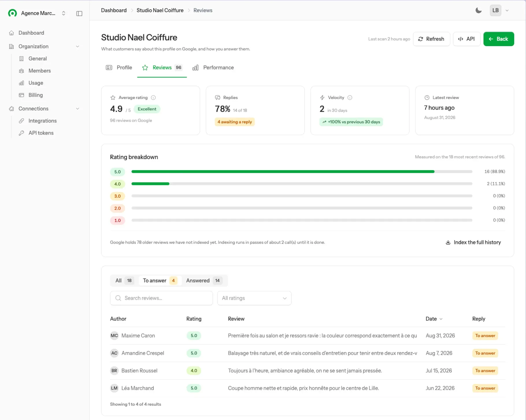Toggle the sidebar panel icon
Screen dimensions: 526x420
[x=79, y=13]
